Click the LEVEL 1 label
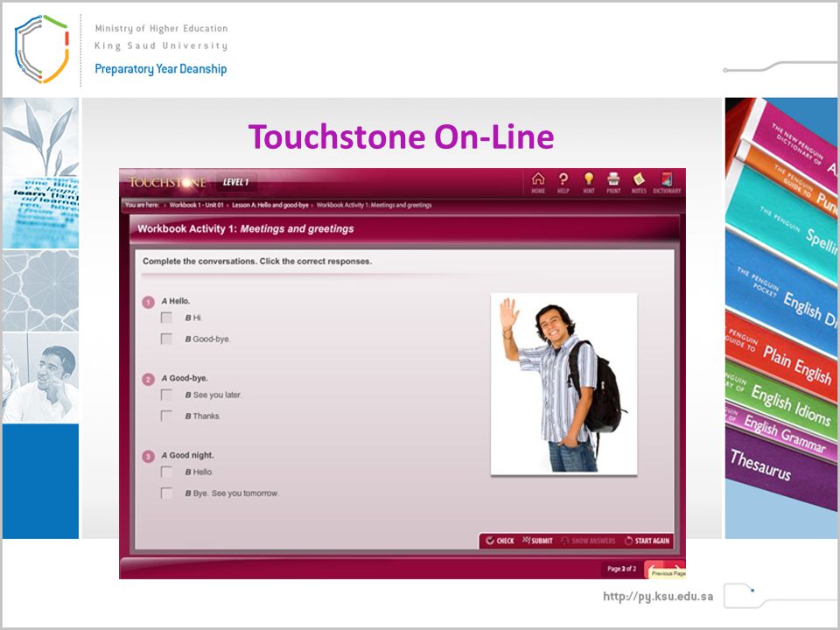This screenshot has height=630, width=840. click(235, 182)
